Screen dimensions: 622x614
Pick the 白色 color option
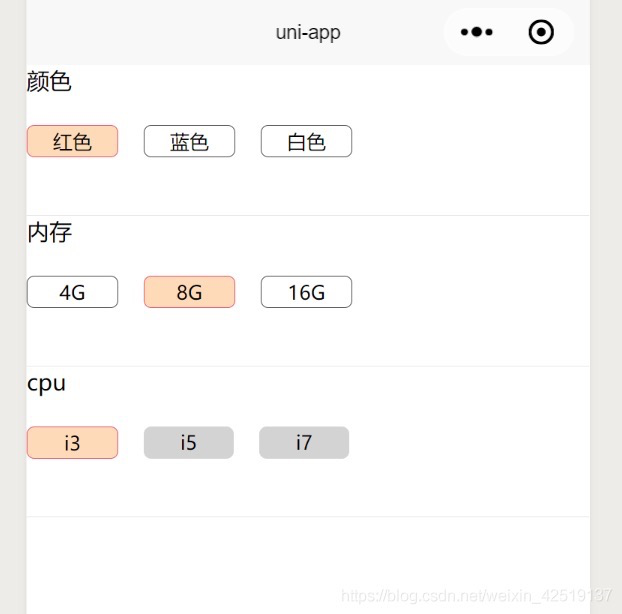click(306, 142)
